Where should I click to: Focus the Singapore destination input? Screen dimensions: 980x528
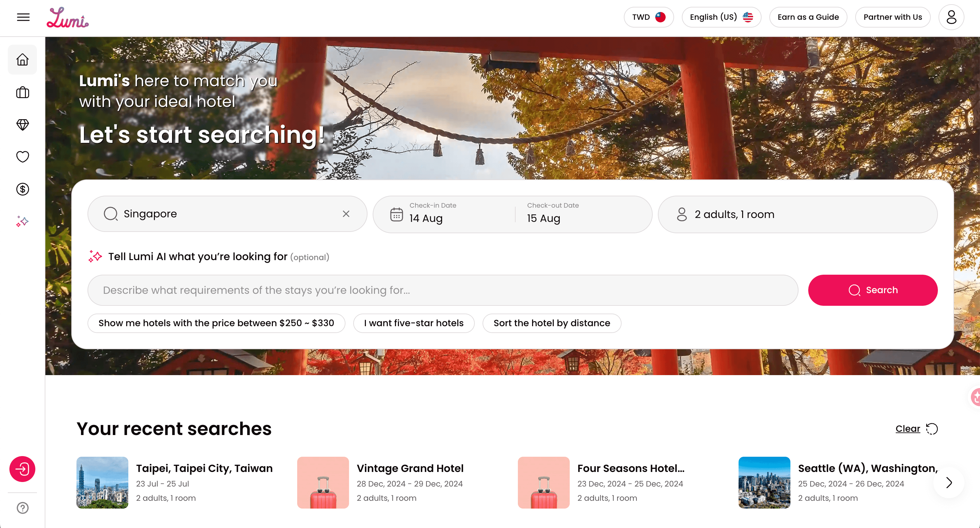(x=227, y=214)
